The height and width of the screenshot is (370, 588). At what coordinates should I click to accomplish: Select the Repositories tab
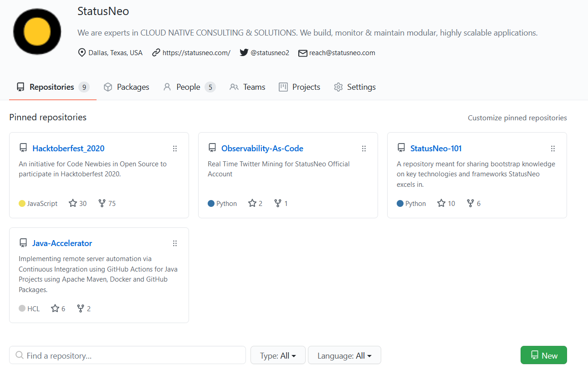click(x=53, y=87)
